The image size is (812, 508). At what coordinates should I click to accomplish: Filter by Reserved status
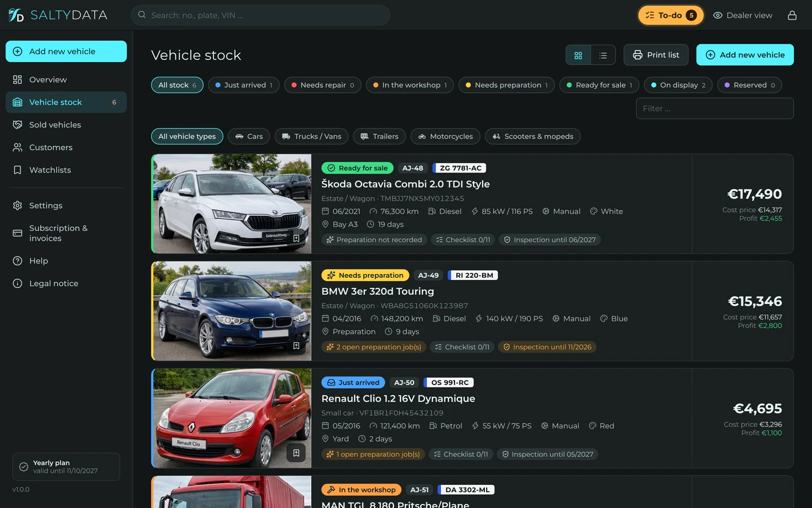(x=749, y=85)
